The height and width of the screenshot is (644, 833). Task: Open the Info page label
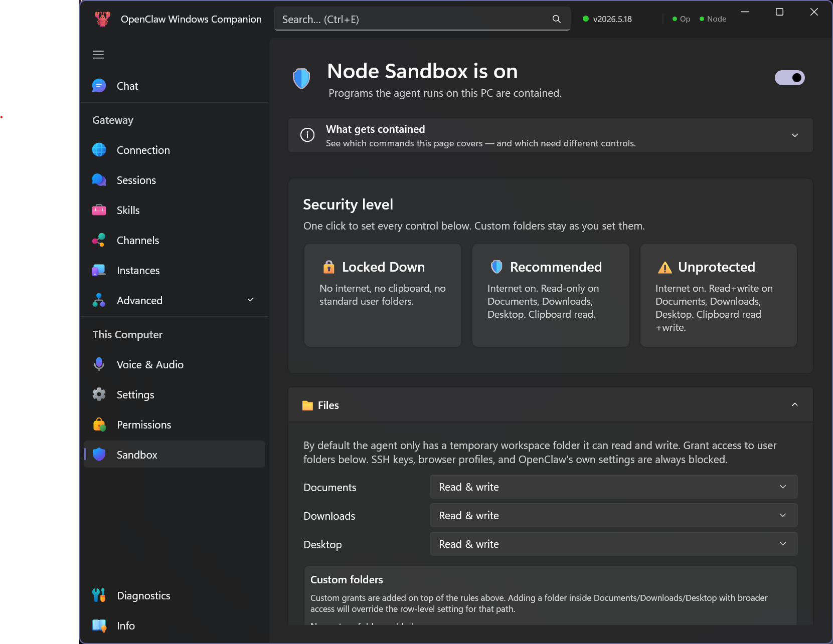point(126,625)
